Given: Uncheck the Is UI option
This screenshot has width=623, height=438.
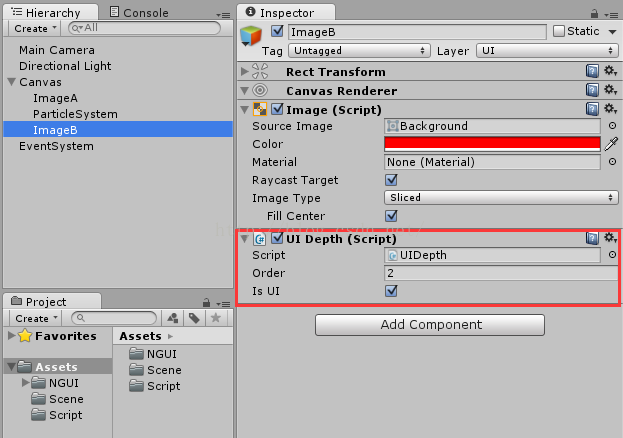Looking at the screenshot, I should 391,291.
